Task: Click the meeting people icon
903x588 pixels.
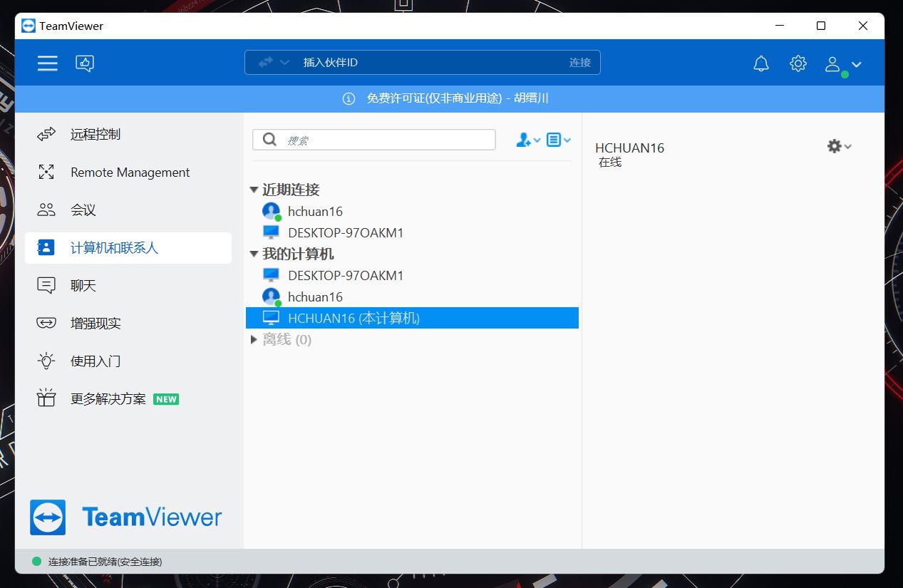Action: click(x=46, y=210)
